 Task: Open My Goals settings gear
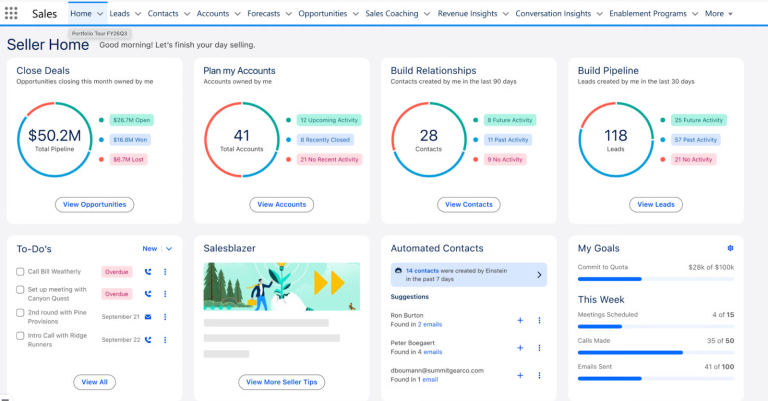tap(730, 248)
